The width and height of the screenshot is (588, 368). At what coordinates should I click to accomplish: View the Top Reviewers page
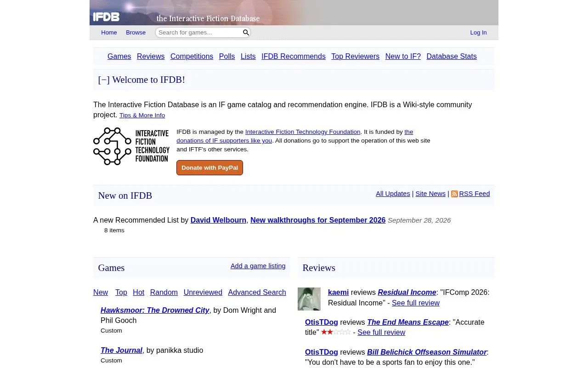(355, 56)
